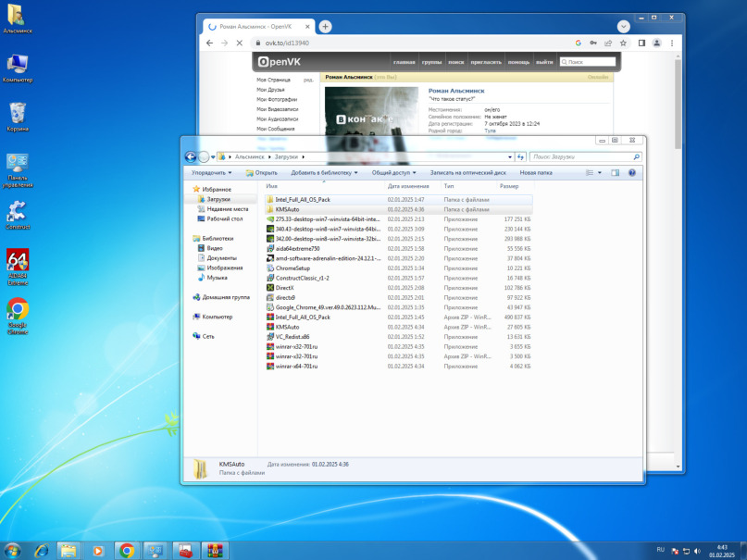
Task: Click the группы item in OpenVK menu
Action: (431, 62)
